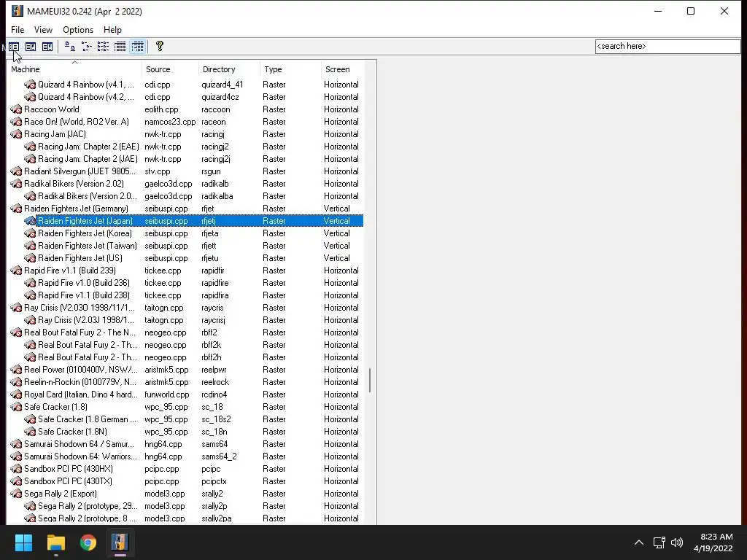Sort by the Machine column header
747x560 pixels.
(74, 69)
